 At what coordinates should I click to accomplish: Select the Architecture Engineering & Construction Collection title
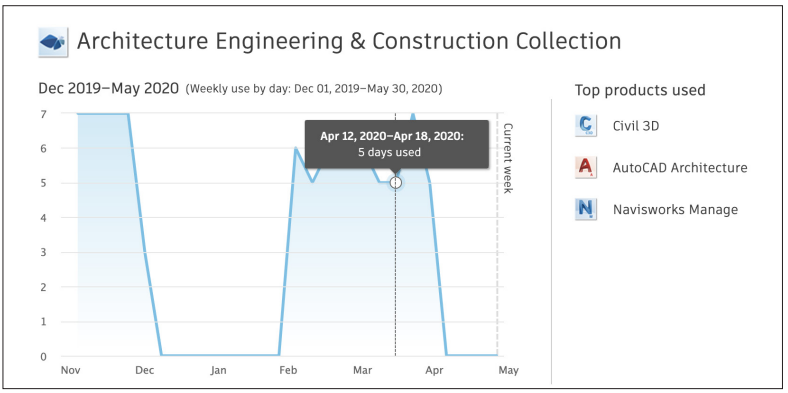(349, 41)
